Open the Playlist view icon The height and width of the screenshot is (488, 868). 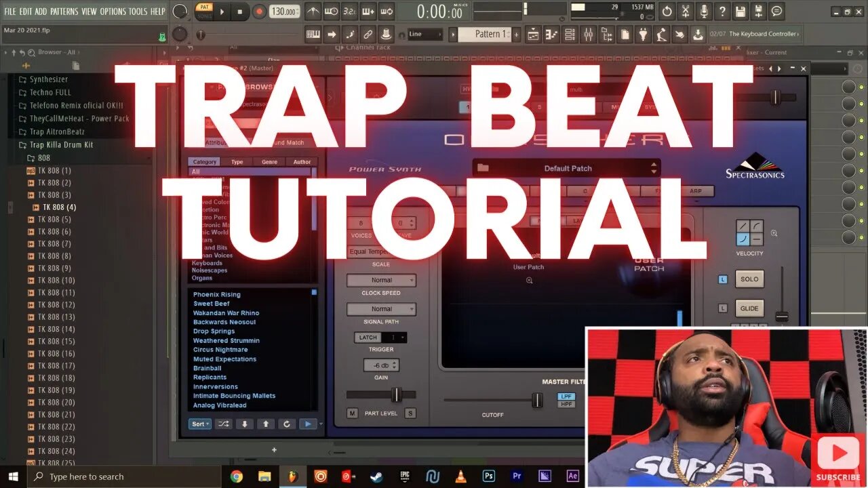click(x=533, y=34)
